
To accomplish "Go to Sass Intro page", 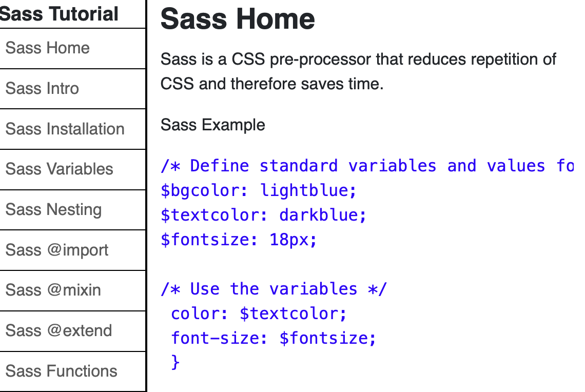I will (x=43, y=89).
